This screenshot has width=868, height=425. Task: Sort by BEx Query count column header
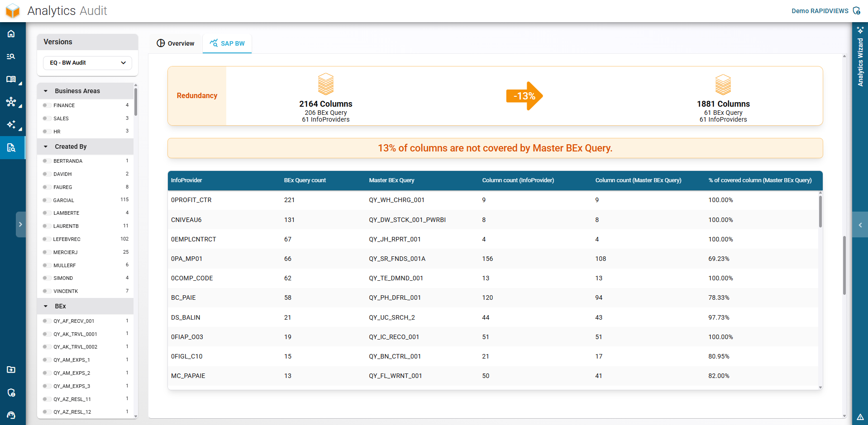(x=305, y=180)
